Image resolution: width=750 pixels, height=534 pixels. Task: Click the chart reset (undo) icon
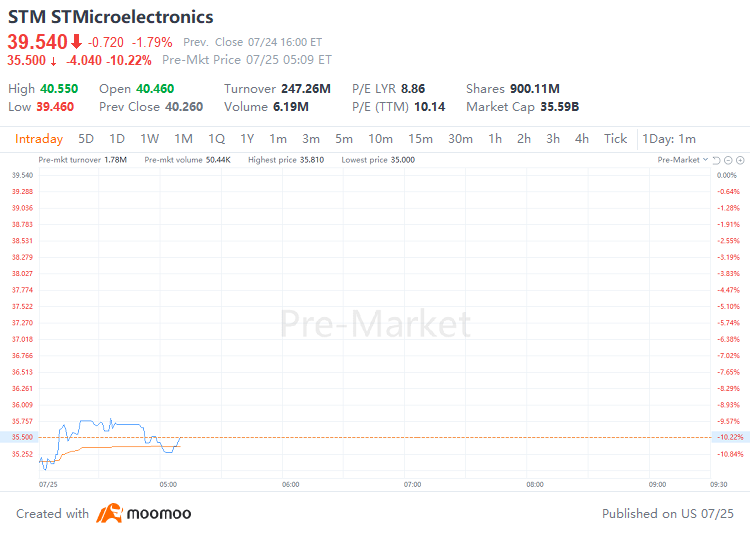click(x=717, y=160)
